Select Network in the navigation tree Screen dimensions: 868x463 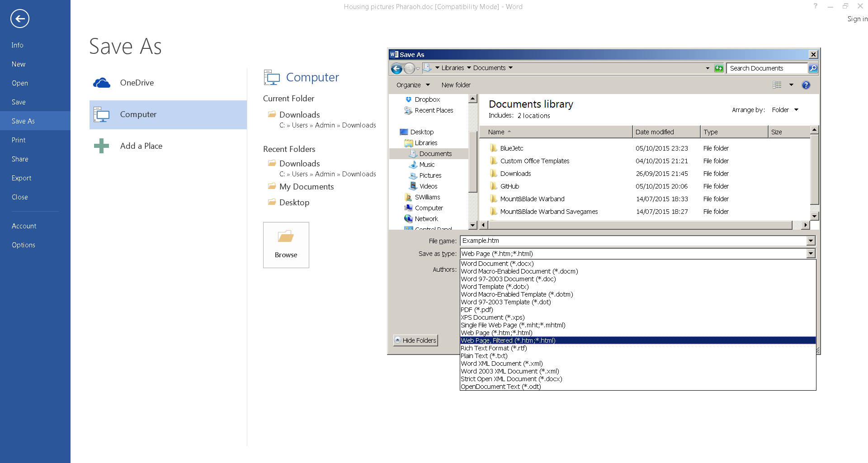tap(426, 219)
